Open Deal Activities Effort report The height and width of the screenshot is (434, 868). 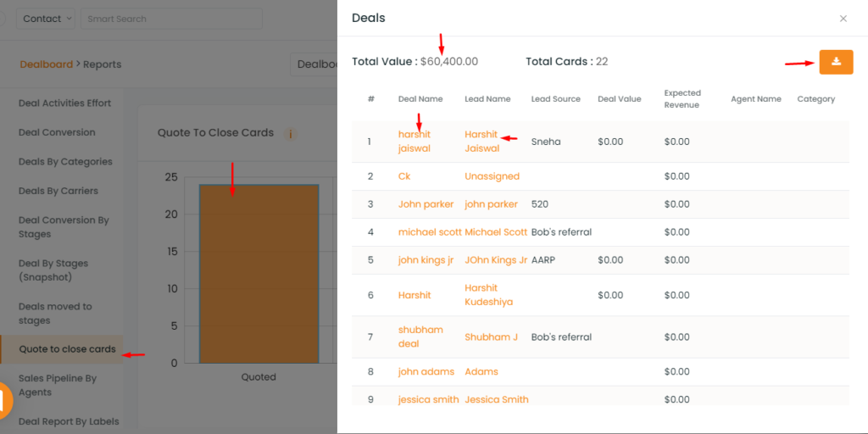click(64, 103)
